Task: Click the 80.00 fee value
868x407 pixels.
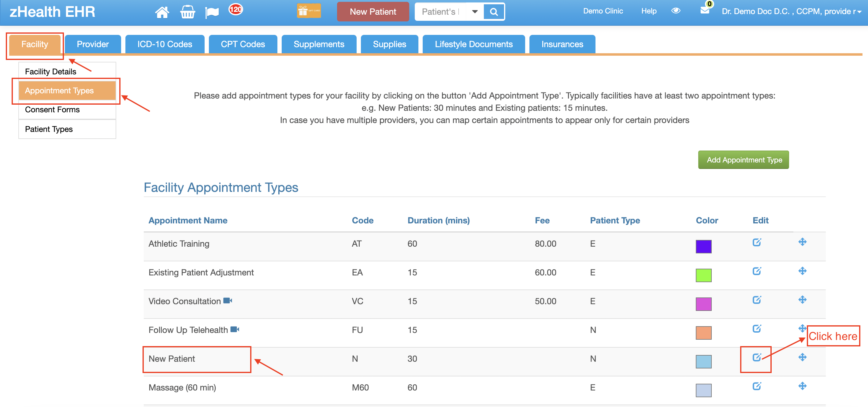Action: click(546, 244)
